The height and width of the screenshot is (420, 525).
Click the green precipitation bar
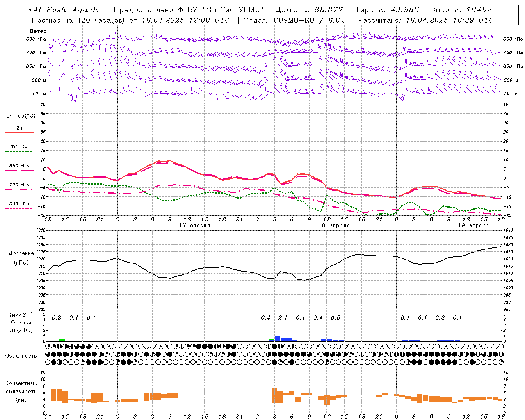[x=62, y=340]
